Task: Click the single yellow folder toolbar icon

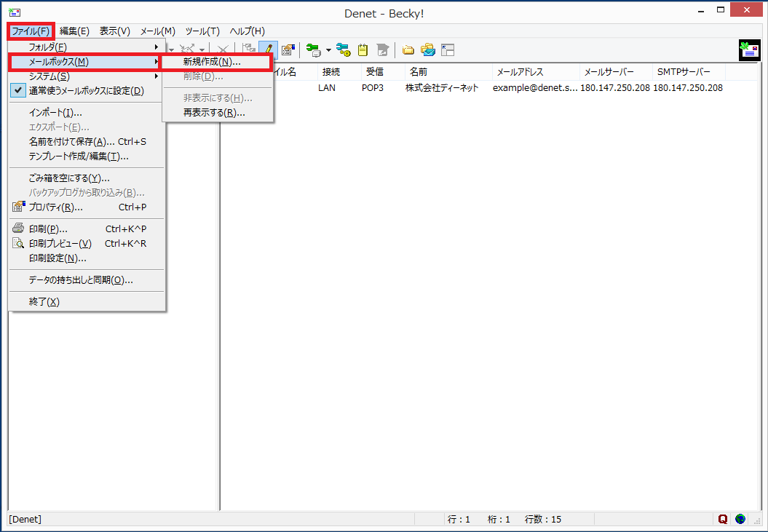Action: coord(408,49)
